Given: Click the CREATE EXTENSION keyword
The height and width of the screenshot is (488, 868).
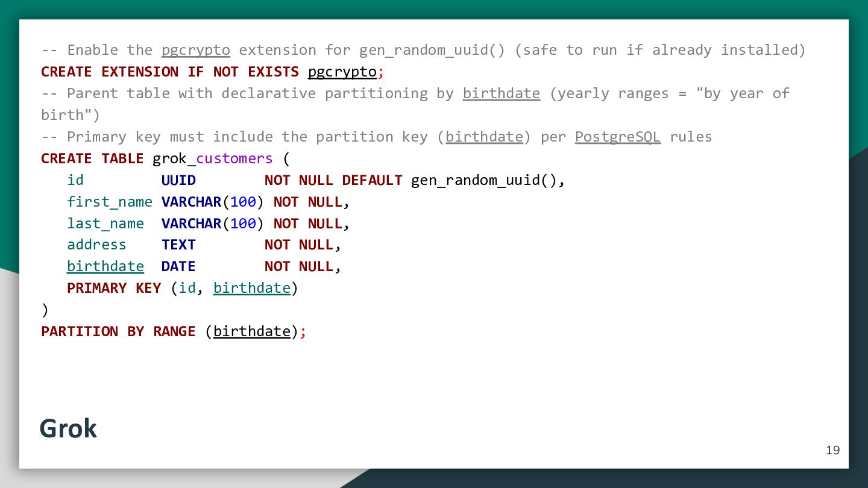Looking at the screenshot, I should click(x=110, y=72).
